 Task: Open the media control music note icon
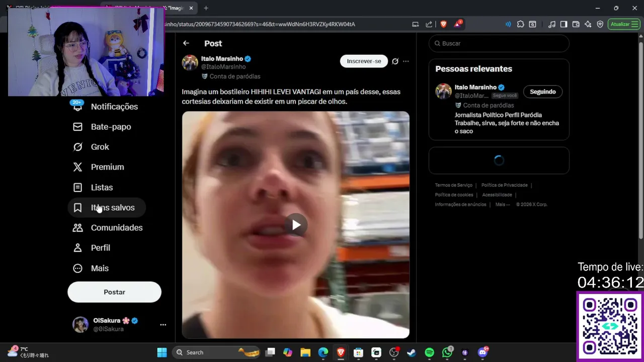[x=552, y=24]
